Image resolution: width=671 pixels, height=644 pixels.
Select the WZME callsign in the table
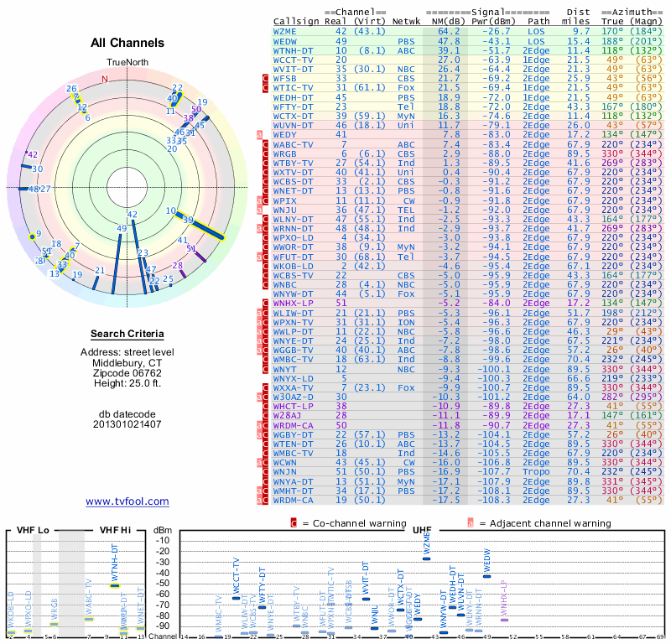(x=284, y=31)
